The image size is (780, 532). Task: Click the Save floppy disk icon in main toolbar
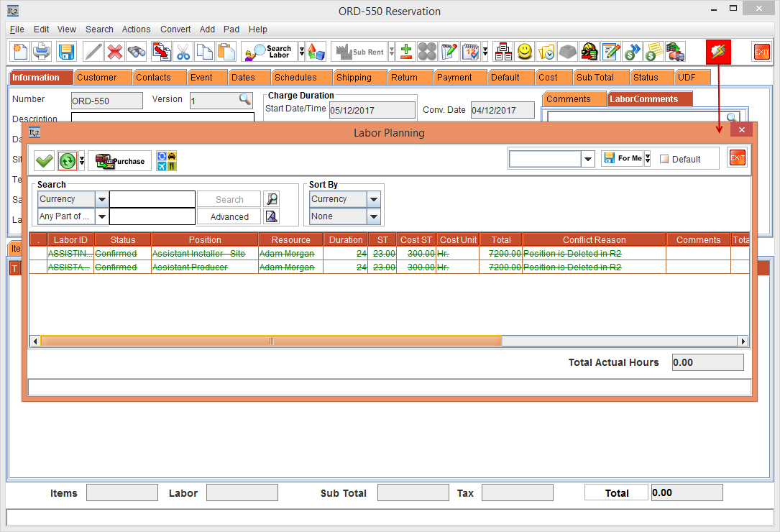66,52
